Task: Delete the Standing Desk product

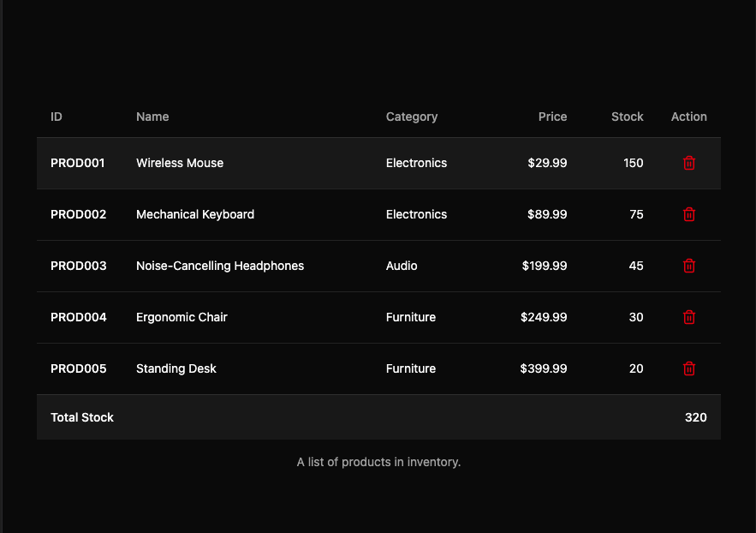Action: coord(689,368)
